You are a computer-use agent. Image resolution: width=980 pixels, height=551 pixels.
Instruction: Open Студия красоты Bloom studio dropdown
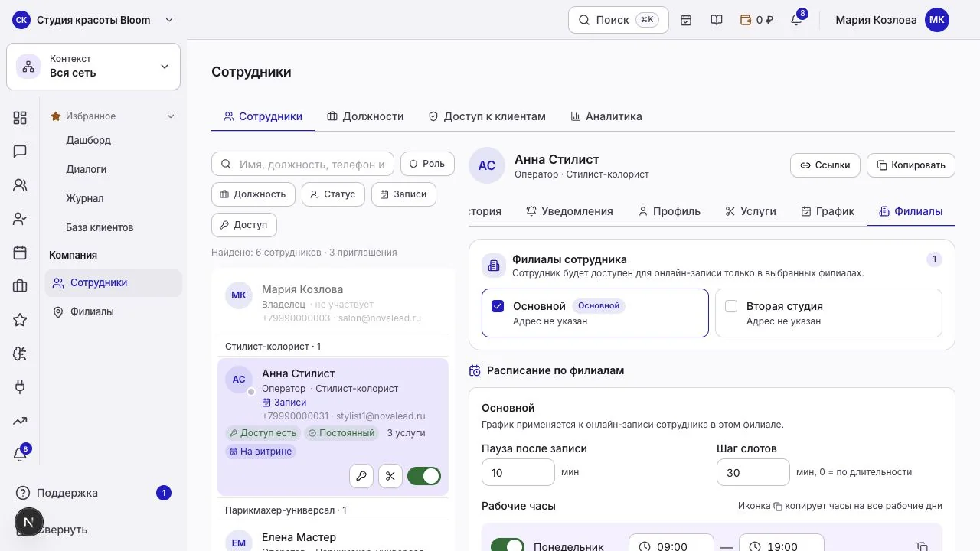pos(93,20)
